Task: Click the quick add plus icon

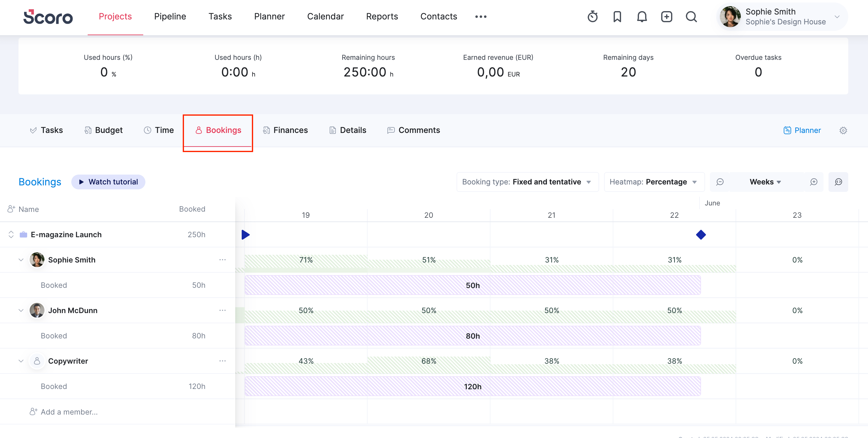Action: point(666,16)
